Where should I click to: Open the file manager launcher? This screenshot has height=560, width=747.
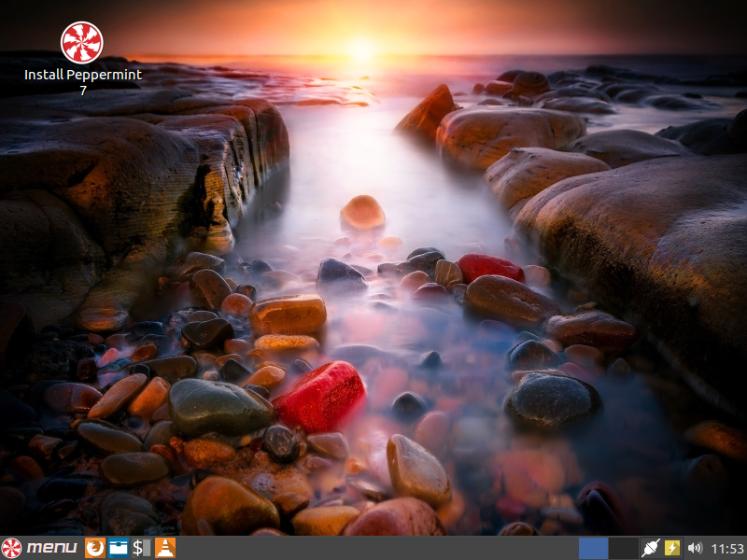[119, 548]
